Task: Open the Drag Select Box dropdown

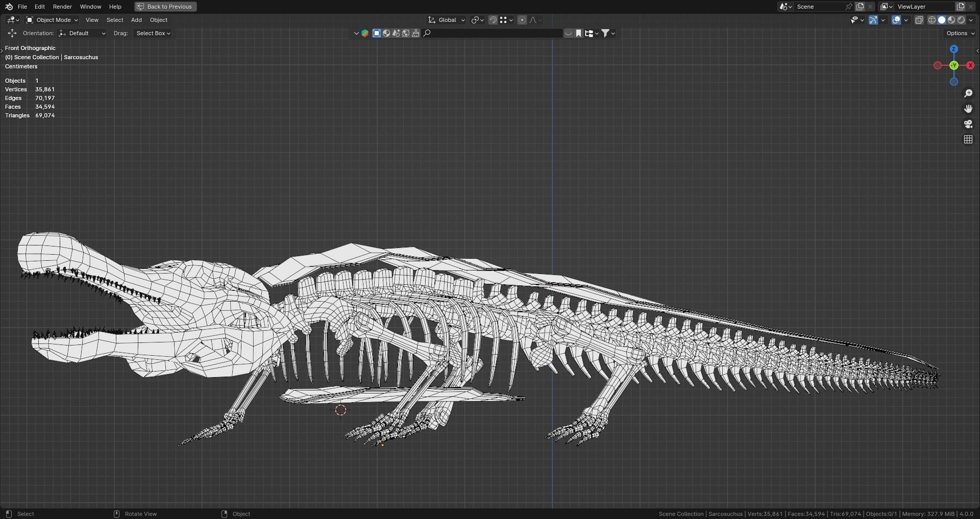Action: click(x=153, y=33)
